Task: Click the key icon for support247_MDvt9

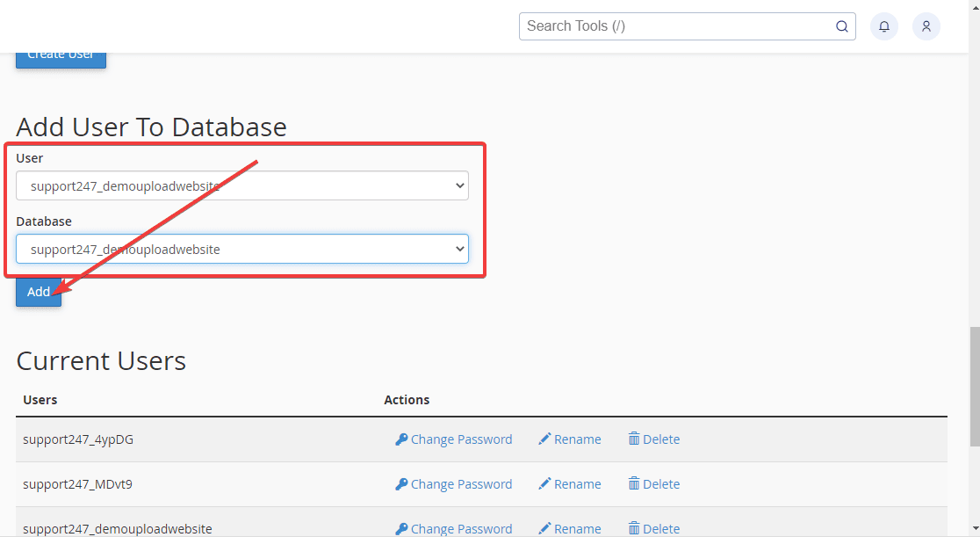Action: point(402,483)
